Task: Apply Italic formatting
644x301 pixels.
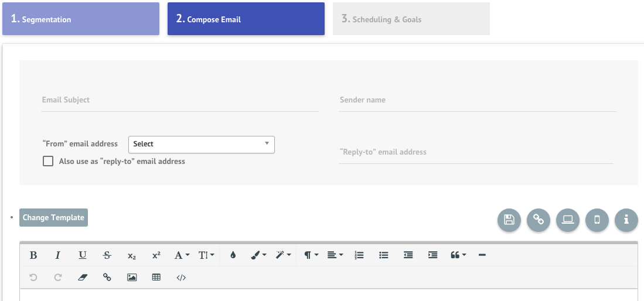Action: [58, 255]
